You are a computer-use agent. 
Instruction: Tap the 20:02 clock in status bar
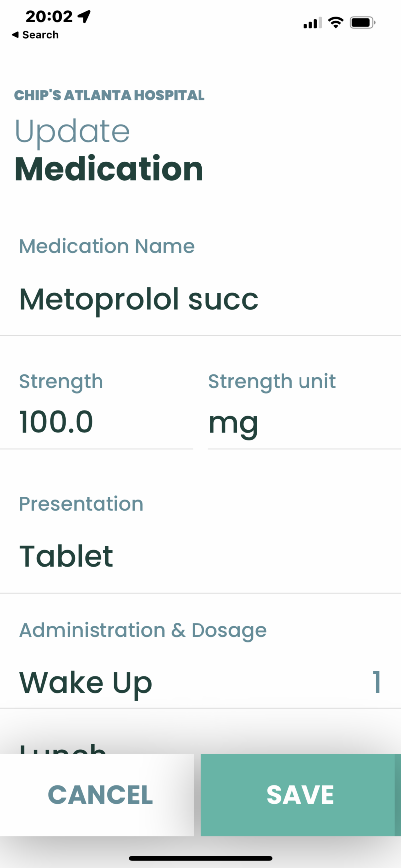point(49,16)
